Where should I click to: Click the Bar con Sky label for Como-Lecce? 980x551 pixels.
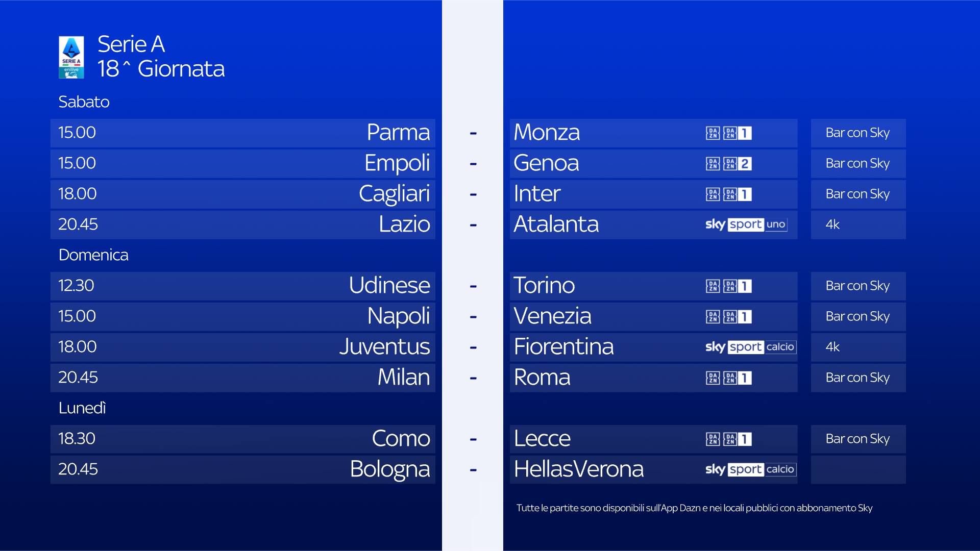(857, 439)
